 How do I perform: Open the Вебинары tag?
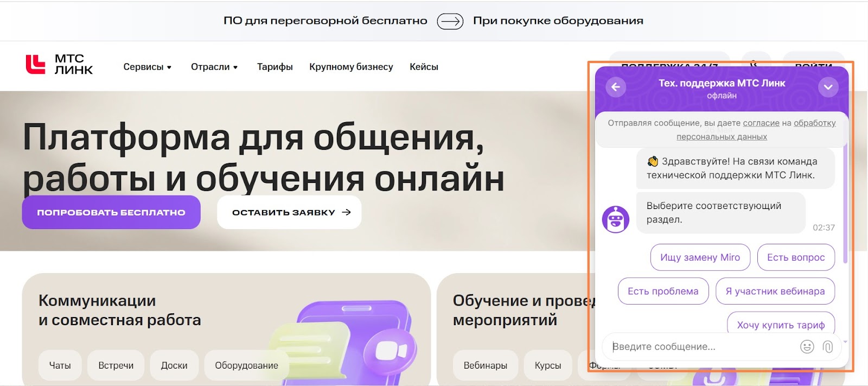pos(486,365)
